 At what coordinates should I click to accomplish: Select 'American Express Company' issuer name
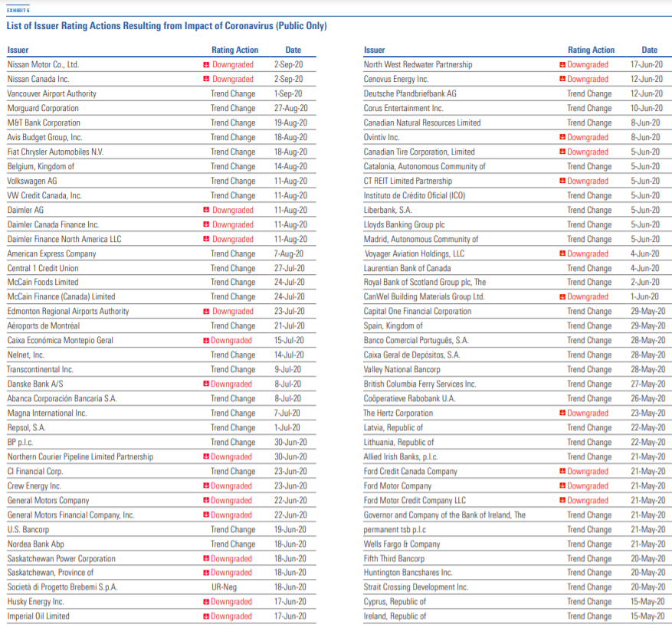(x=51, y=253)
